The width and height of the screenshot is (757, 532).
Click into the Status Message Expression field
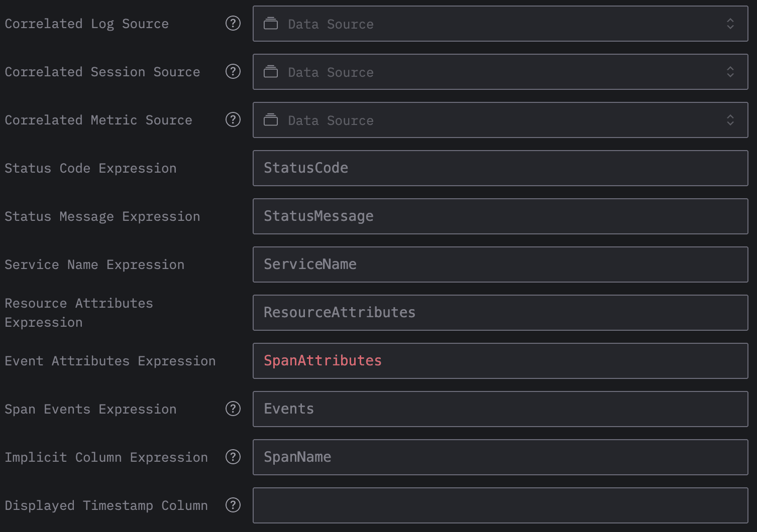point(500,216)
